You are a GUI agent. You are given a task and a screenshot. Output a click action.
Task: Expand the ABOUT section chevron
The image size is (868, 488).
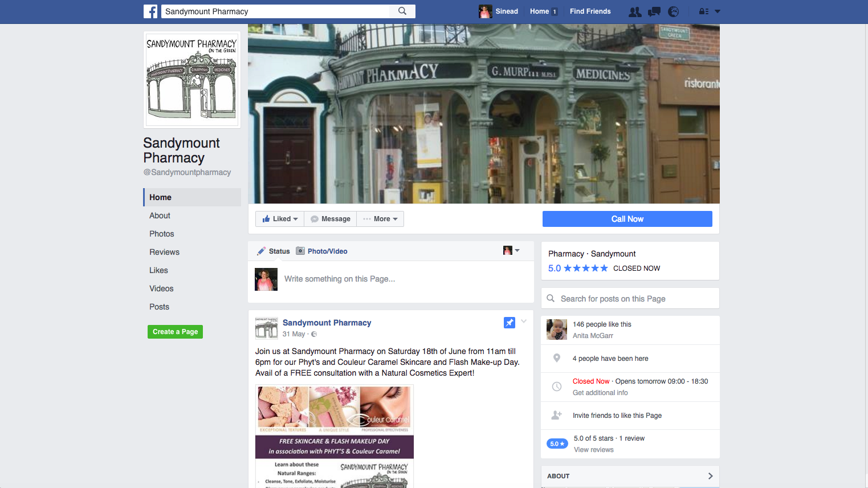pyautogui.click(x=710, y=476)
